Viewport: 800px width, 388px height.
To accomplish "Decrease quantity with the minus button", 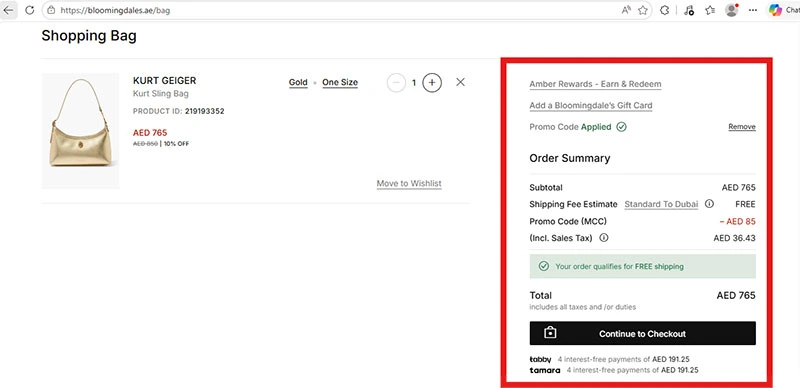I will [x=396, y=82].
